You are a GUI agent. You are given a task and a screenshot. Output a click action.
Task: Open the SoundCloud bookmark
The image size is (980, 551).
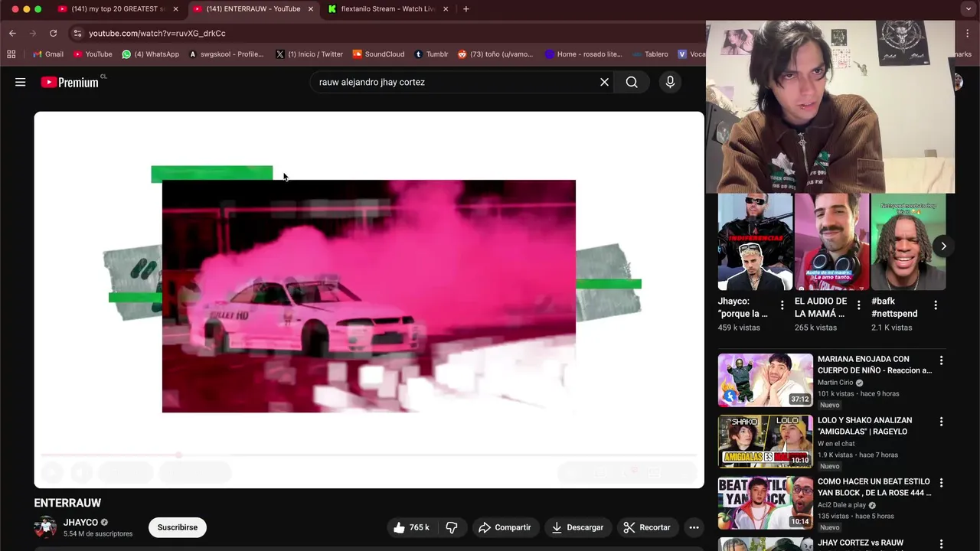click(x=378, y=54)
